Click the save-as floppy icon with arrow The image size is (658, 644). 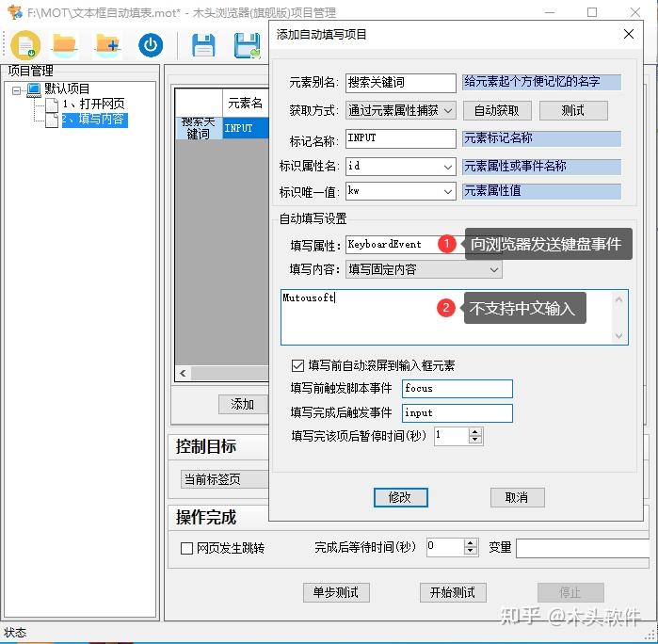[248, 45]
